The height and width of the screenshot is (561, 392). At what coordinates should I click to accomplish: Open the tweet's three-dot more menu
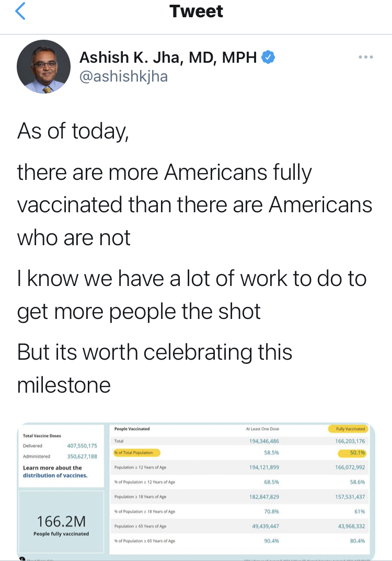pos(365,57)
